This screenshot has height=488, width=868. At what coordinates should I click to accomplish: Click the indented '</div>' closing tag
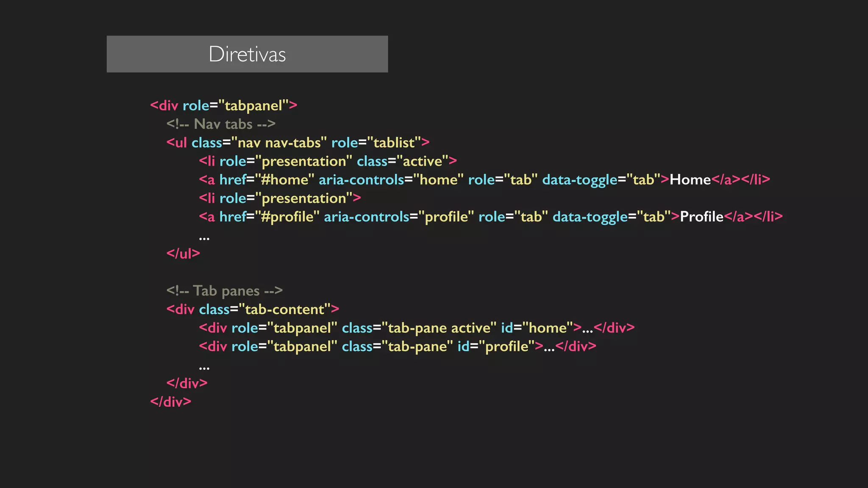(x=187, y=383)
